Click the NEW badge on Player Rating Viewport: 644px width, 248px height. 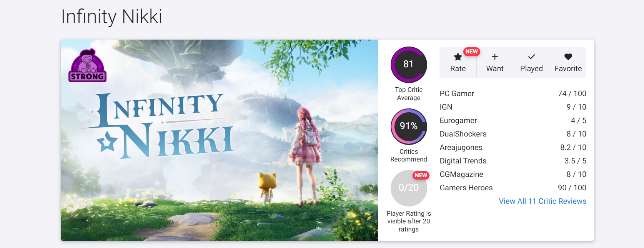point(421,175)
